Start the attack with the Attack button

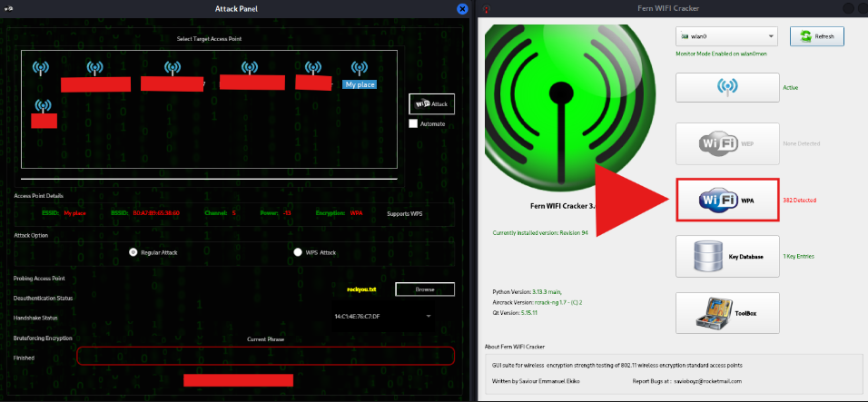coord(432,104)
